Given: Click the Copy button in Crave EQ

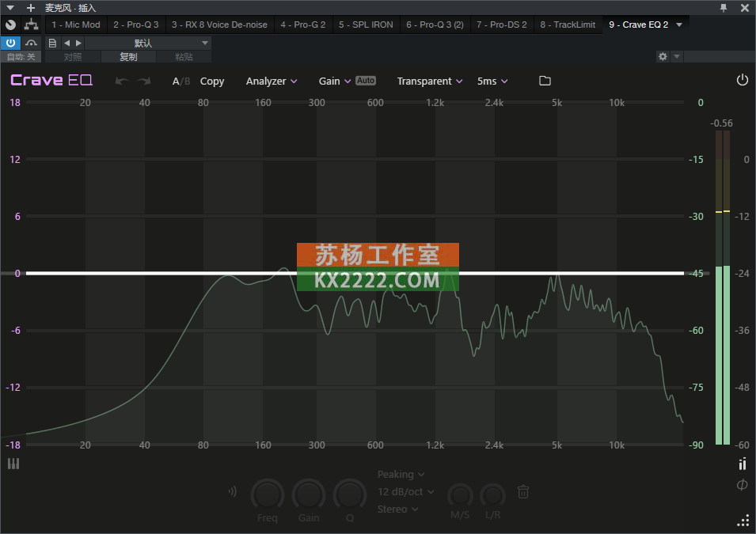Looking at the screenshot, I should coord(212,81).
